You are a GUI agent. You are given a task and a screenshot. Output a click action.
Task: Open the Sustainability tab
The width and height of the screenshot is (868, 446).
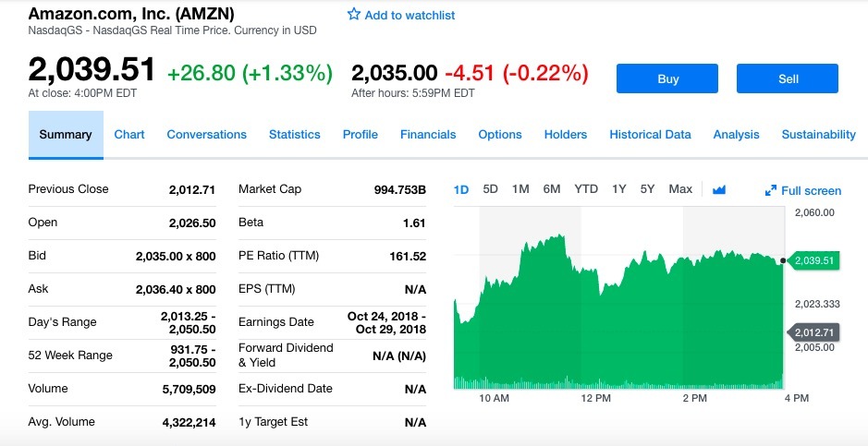[818, 135]
